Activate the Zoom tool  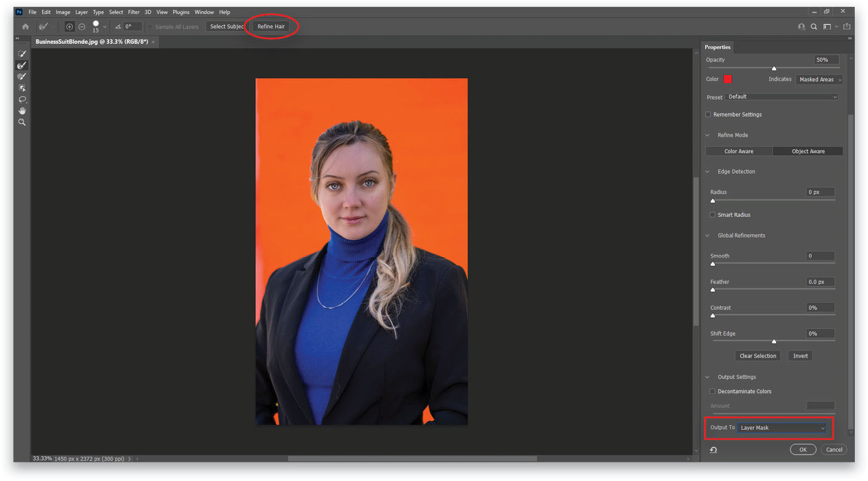[22, 122]
